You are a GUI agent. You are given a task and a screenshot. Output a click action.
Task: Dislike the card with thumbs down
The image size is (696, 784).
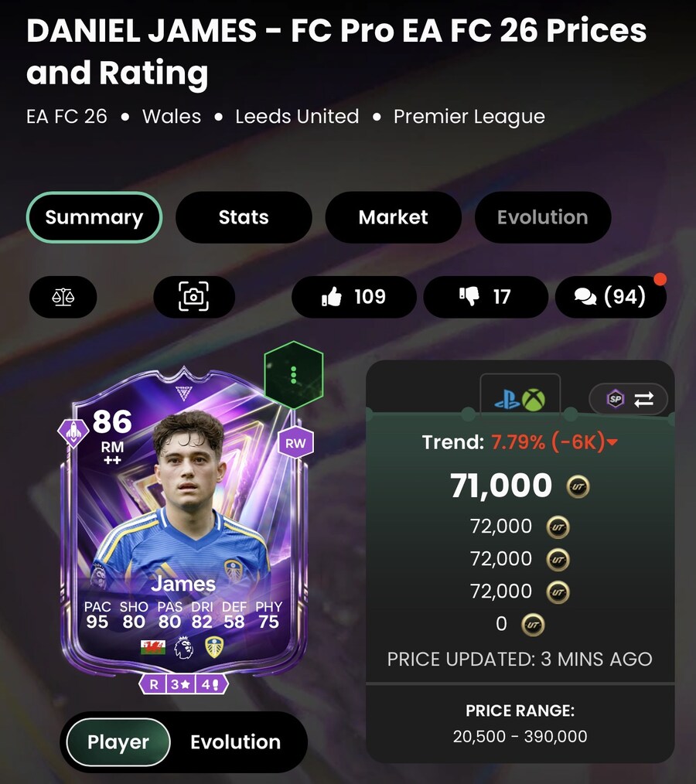486,297
